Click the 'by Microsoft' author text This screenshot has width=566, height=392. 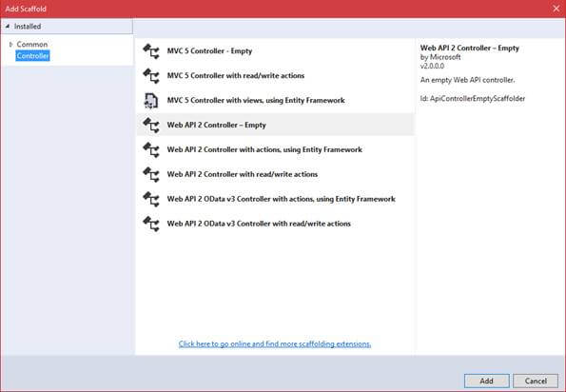tap(440, 57)
